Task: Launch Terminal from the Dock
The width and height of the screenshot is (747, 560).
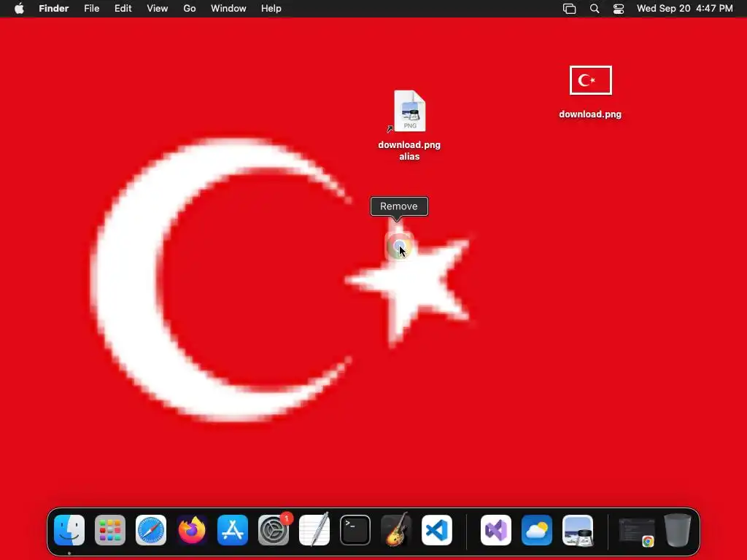Action: pyautogui.click(x=355, y=530)
